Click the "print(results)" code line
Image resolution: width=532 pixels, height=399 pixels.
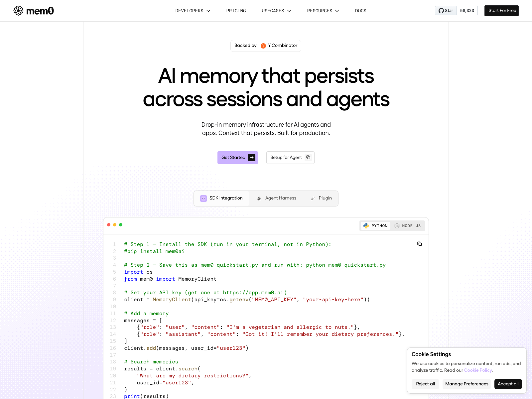point(146,396)
